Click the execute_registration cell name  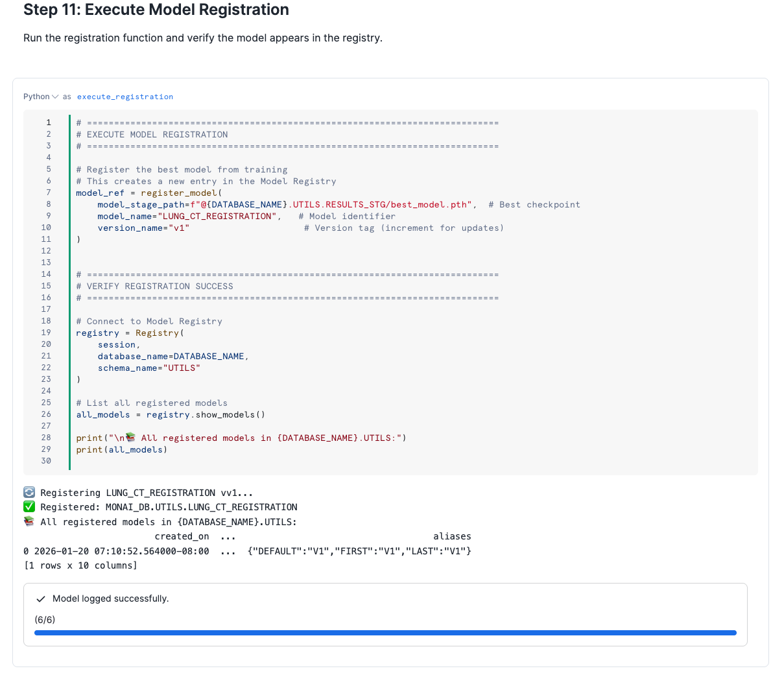[125, 97]
